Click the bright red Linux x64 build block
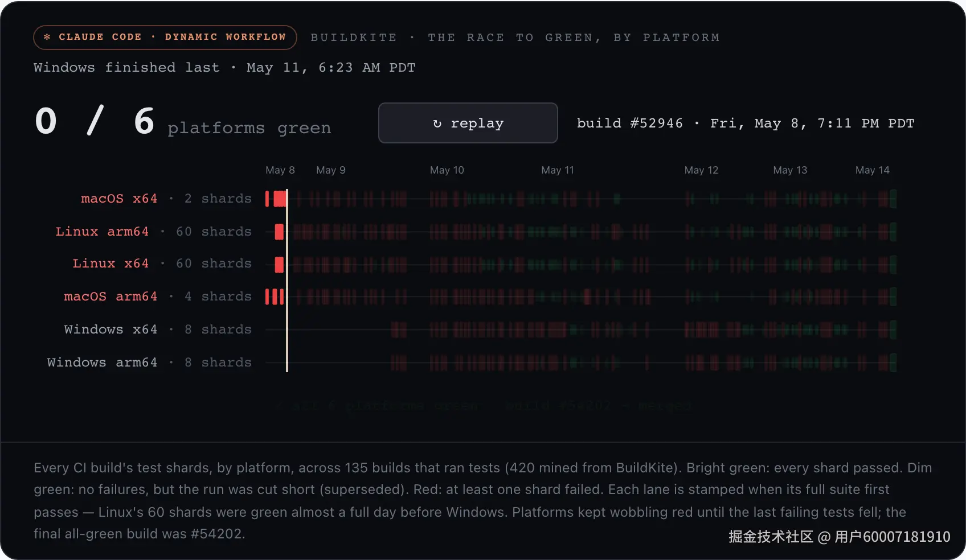The height and width of the screenshot is (560, 966). click(279, 265)
